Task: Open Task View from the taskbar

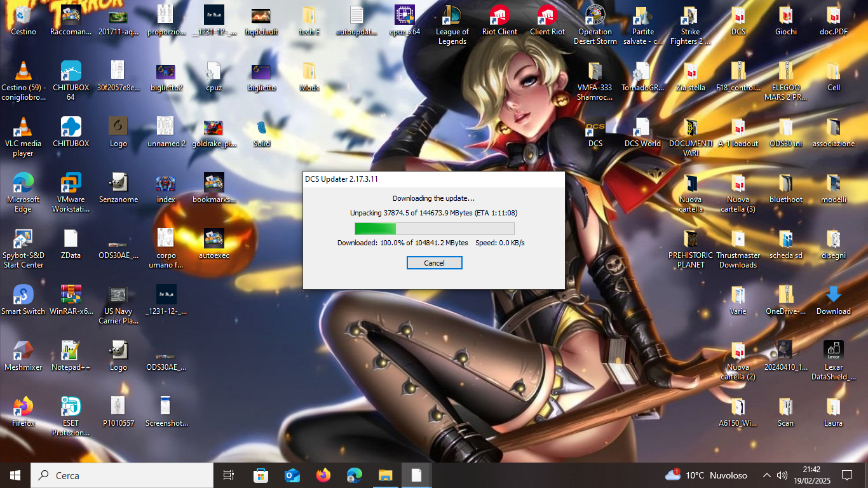Action: [x=229, y=475]
